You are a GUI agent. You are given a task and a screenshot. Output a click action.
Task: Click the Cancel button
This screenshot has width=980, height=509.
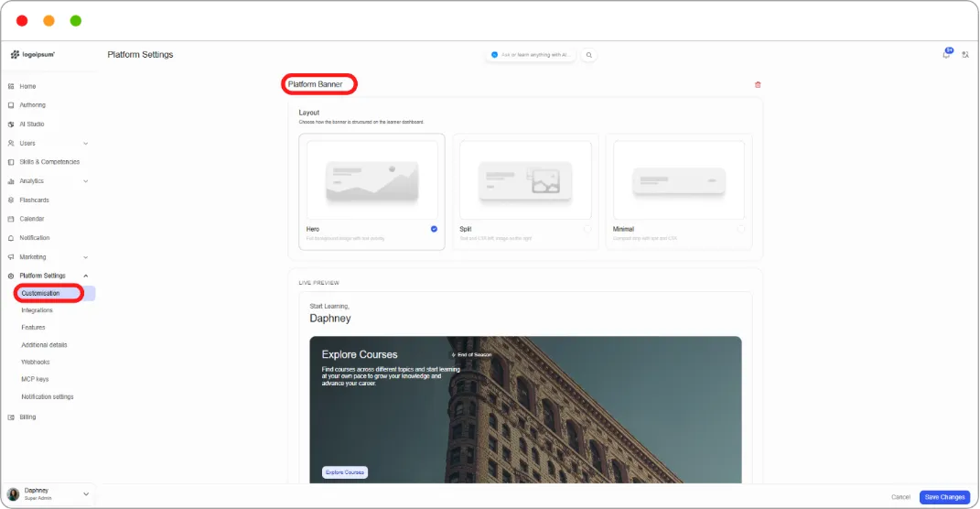click(x=900, y=497)
